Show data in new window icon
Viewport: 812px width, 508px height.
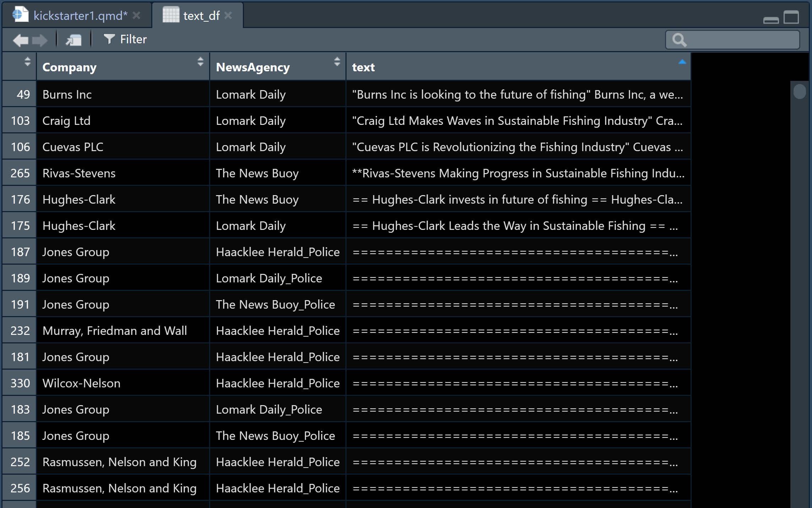pos(73,40)
